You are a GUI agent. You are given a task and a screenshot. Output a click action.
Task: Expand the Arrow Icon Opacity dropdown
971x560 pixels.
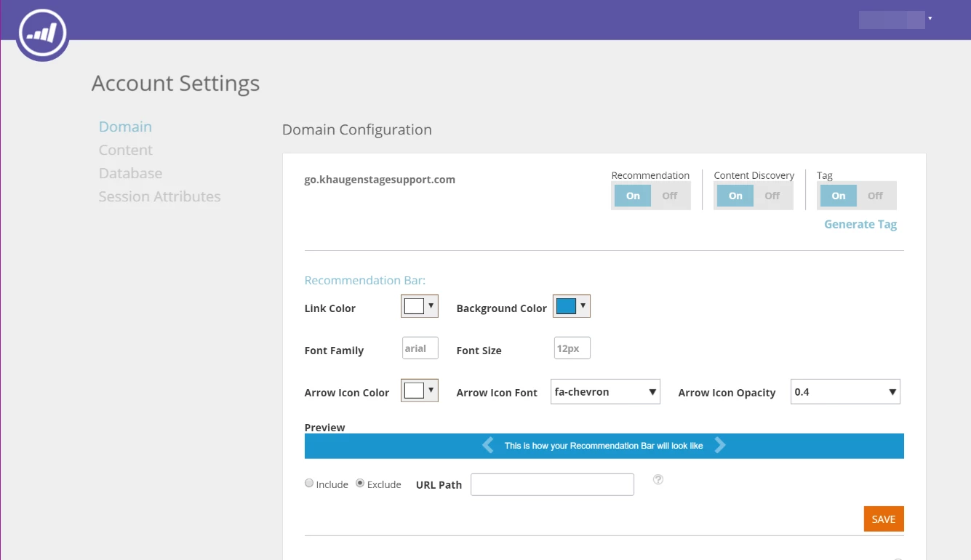tap(845, 391)
